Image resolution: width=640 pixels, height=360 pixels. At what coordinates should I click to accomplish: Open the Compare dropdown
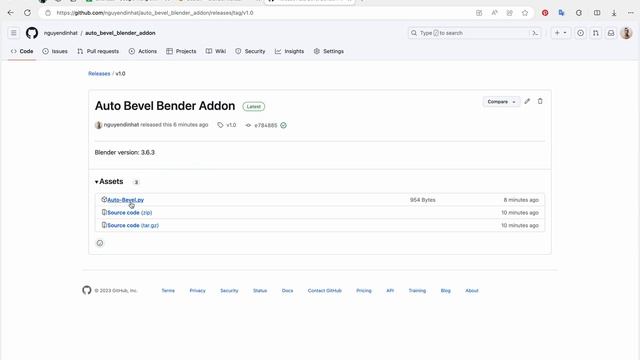point(501,102)
